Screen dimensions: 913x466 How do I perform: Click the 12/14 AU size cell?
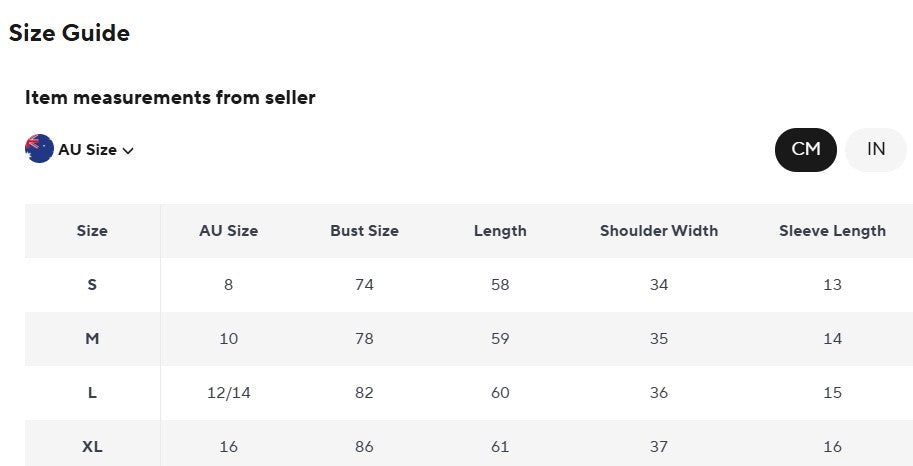coord(229,393)
